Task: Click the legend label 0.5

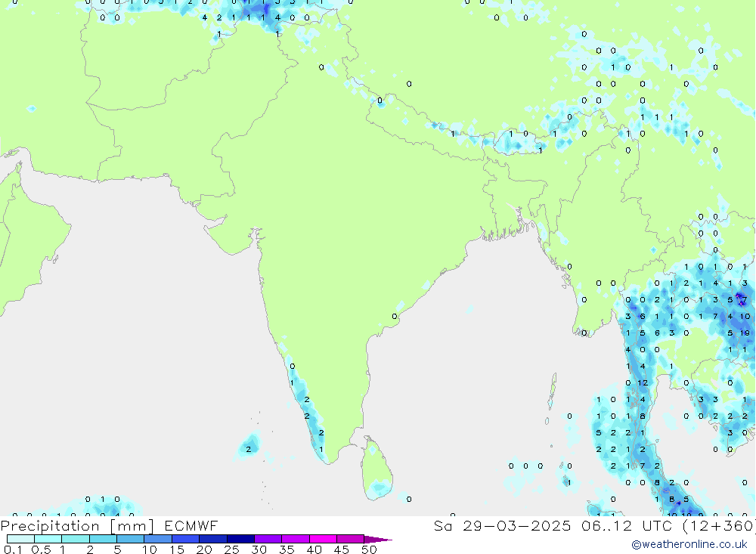Action: 41,549
